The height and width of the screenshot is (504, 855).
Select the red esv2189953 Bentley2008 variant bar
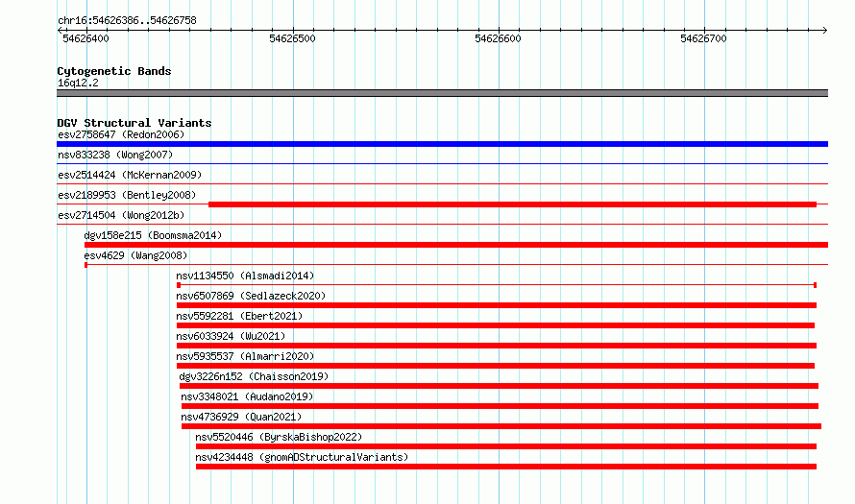(513, 204)
